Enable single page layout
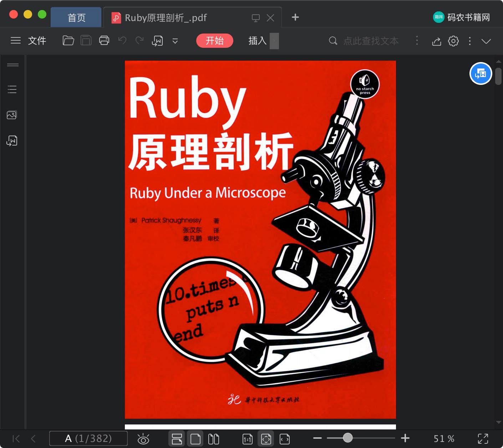503x448 pixels. (195, 439)
